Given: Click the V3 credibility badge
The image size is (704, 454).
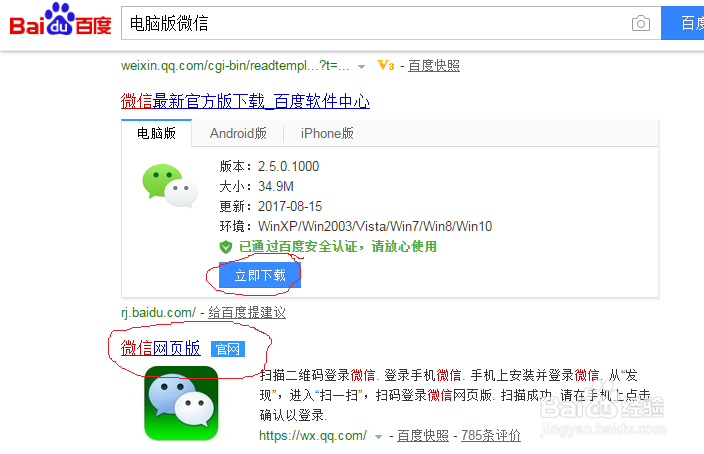Looking at the screenshot, I should tap(386, 66).
